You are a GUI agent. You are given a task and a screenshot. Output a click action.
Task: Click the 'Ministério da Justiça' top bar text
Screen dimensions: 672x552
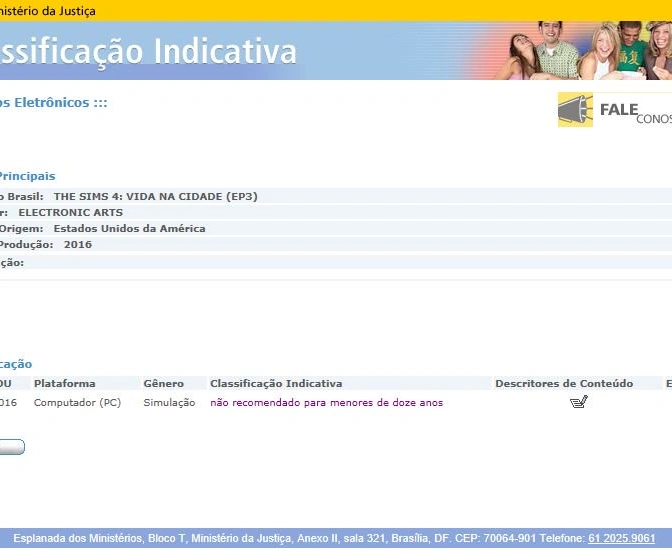click(x=48, y=11)
